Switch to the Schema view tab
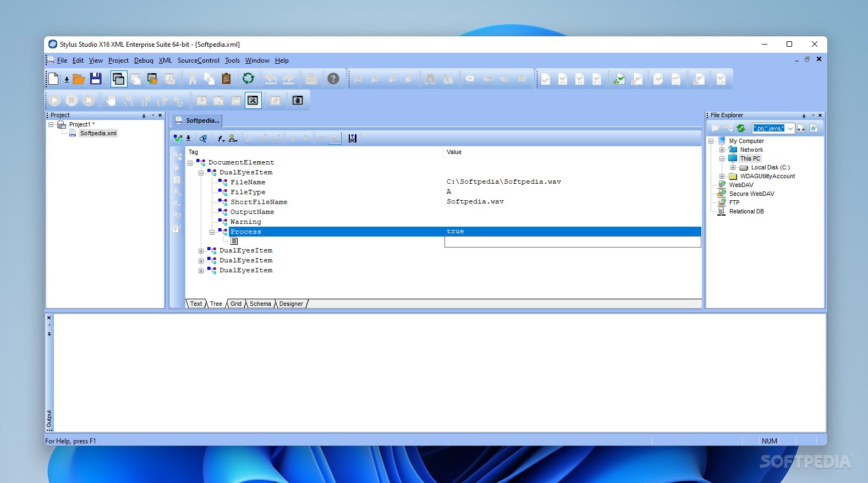The image size is (868, 483). click(x=260, y=304)
